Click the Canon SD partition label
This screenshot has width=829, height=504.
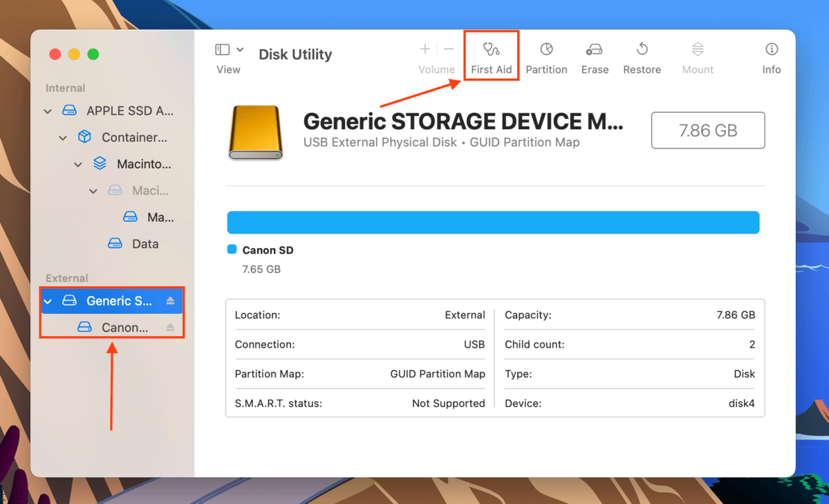[x=268, y=250]
